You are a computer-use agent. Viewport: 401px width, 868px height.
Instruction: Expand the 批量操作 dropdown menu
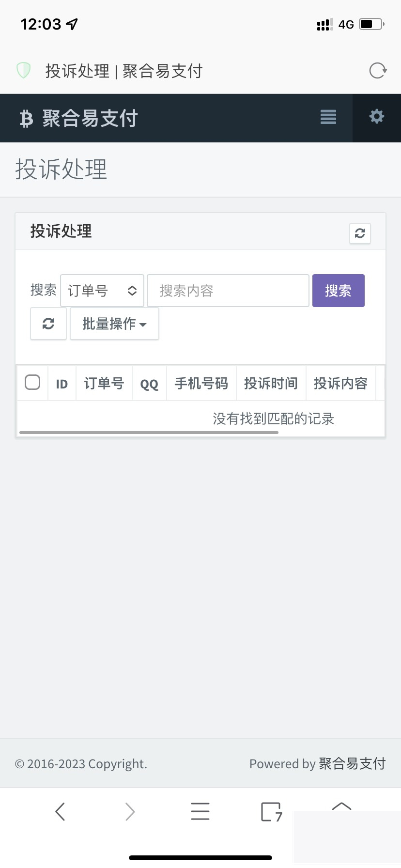coord(114,324)
